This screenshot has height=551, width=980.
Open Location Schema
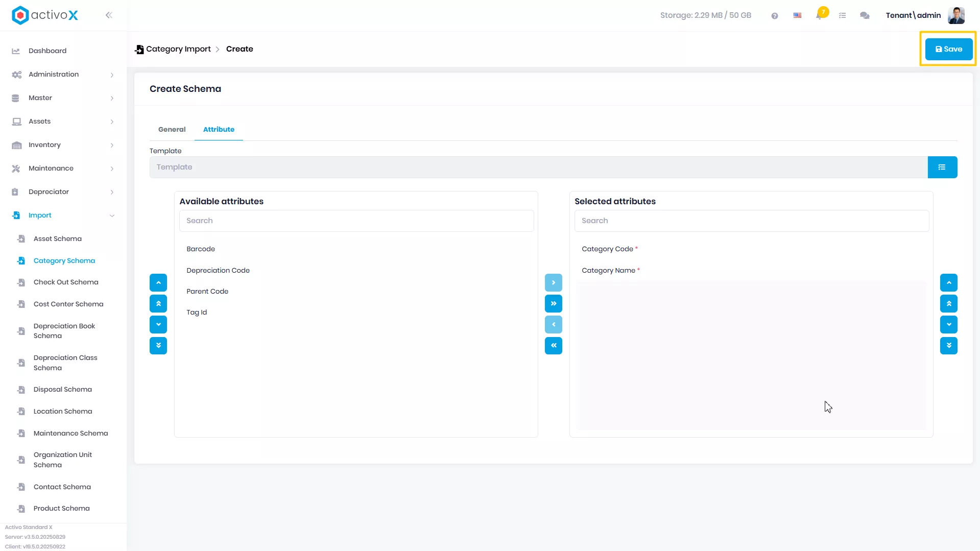pos(63,412)
